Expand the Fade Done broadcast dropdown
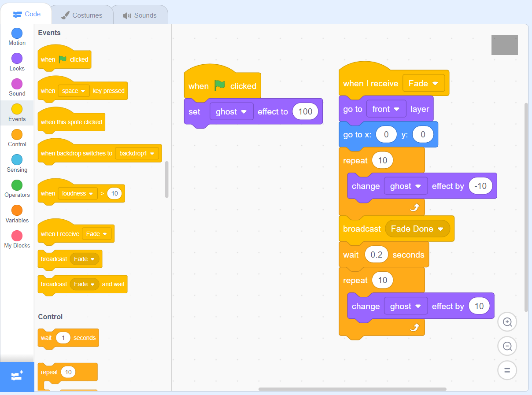 click(417, 229)
